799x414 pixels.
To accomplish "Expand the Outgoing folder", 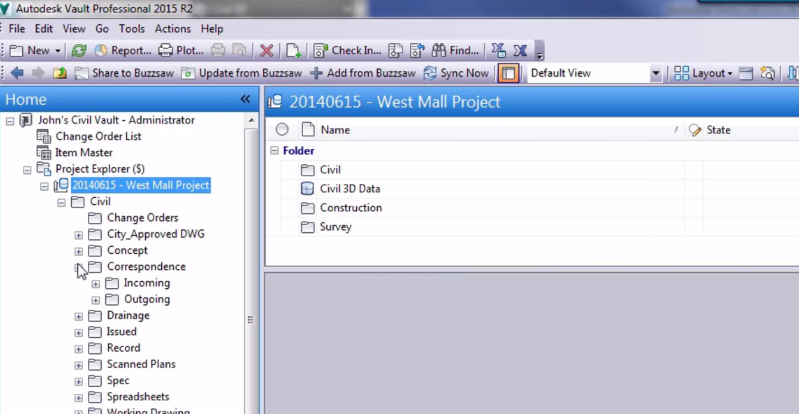I will [x=96, y=300].
